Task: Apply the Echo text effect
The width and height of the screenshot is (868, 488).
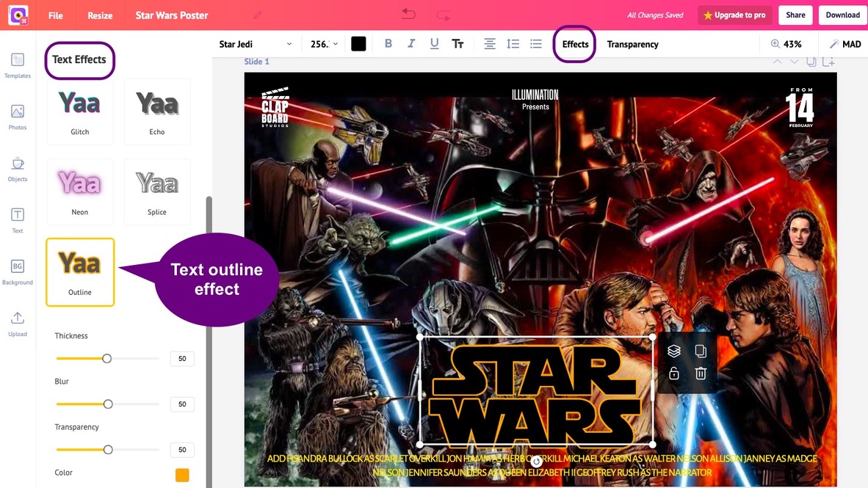Action: (157, 112)
